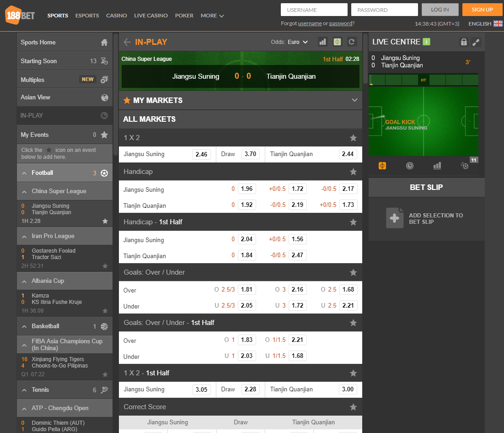Open the LIVE CASINO nav tab
The width and height of the screenshot is (504, 433).
tap(151, 16)
